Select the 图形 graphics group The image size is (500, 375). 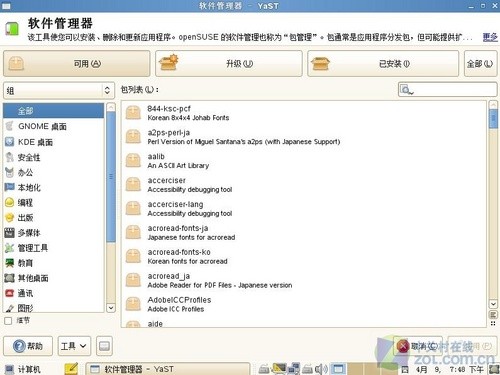[53, 307]
